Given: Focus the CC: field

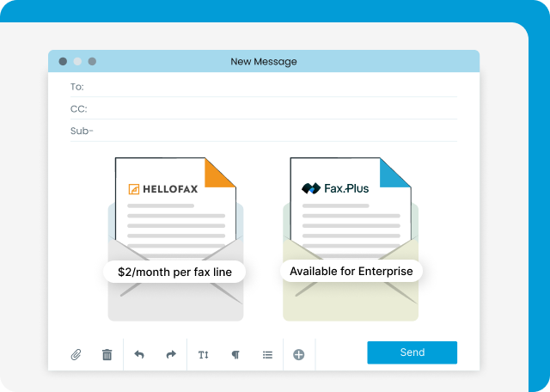Looking at the screenshot, I should pyautogui.click(x=264, y=109).
